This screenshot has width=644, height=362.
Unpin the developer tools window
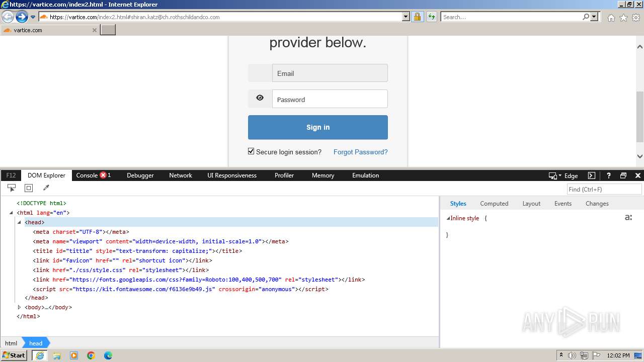pos(623,175)
